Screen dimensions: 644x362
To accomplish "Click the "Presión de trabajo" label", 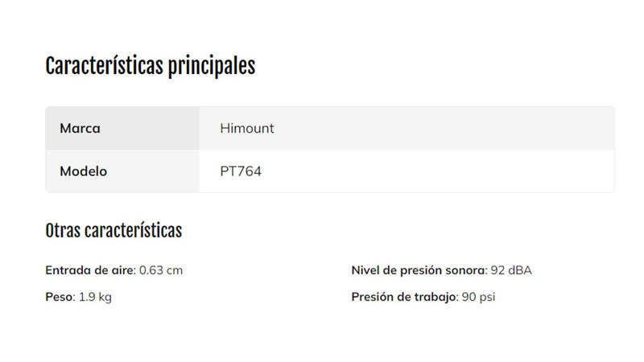I will point(404,298).
